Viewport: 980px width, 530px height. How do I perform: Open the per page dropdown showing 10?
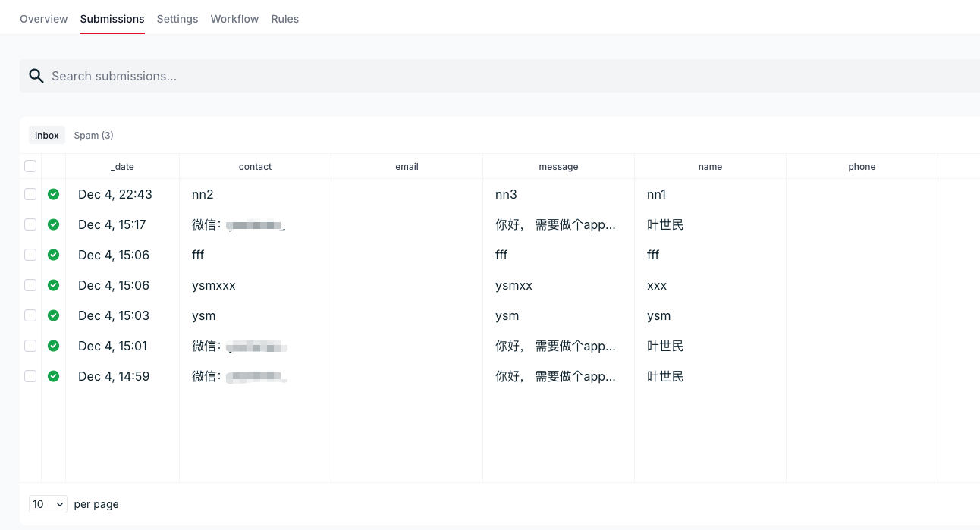click(x=48, y=504)
